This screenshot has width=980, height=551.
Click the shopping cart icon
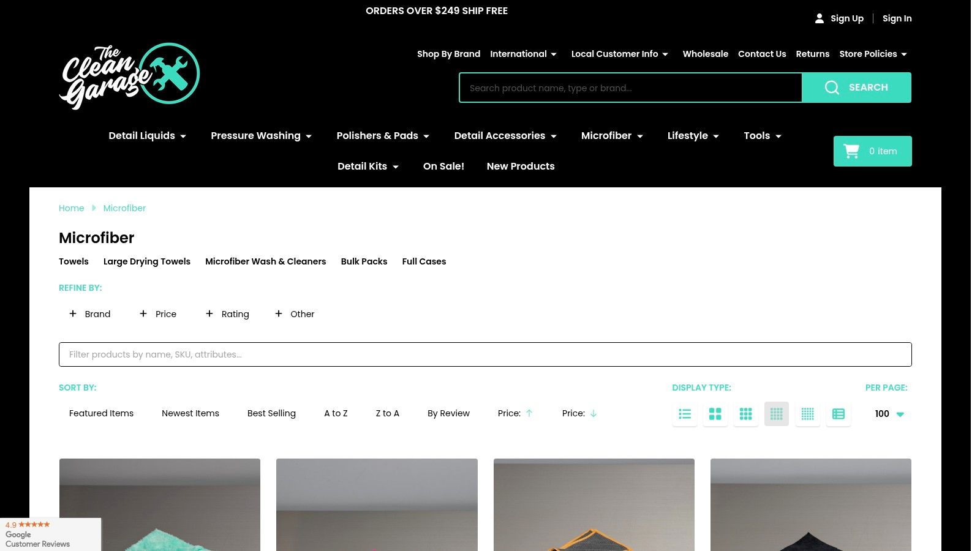851,151
